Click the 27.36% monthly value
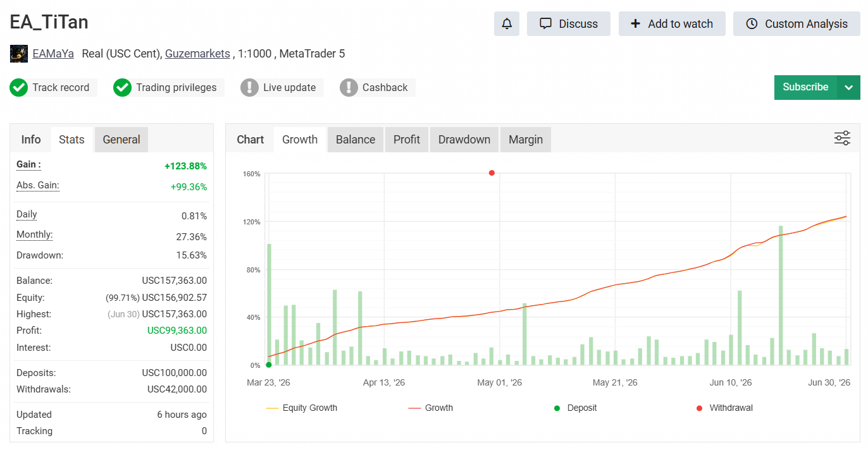The height and width of the screenshot is (450, 868). pos(191,237)
